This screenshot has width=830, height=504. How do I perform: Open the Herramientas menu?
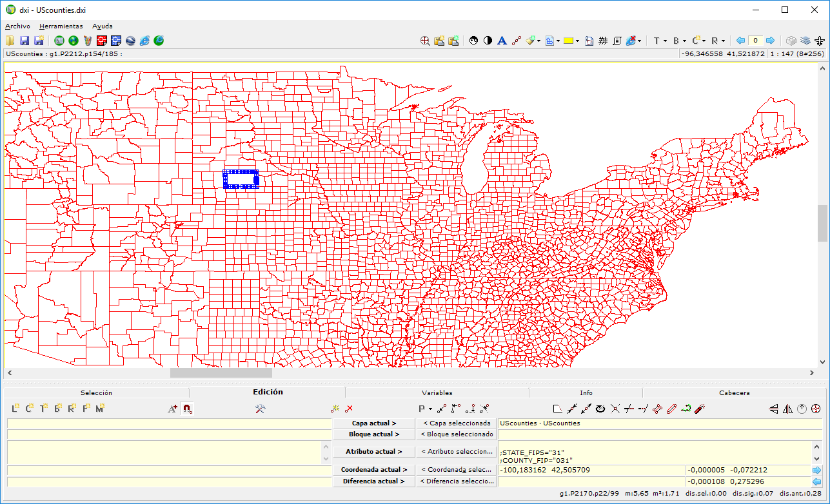(61, 26)
